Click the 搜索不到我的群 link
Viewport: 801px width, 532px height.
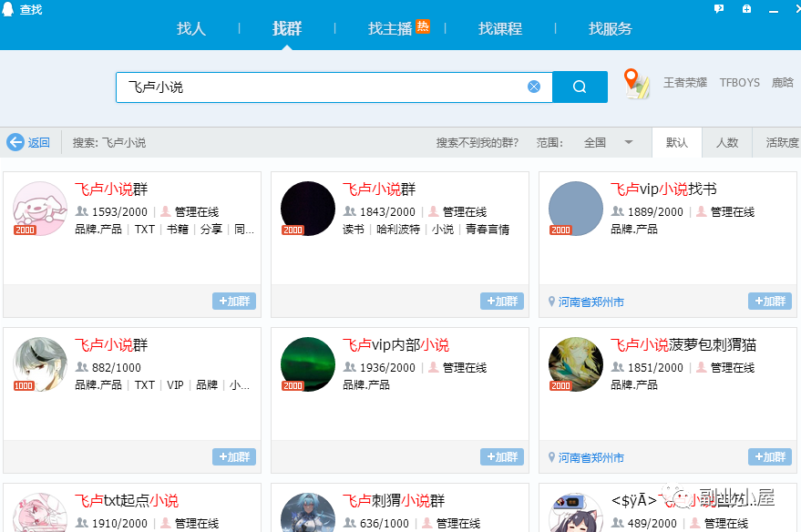[478, 143]
